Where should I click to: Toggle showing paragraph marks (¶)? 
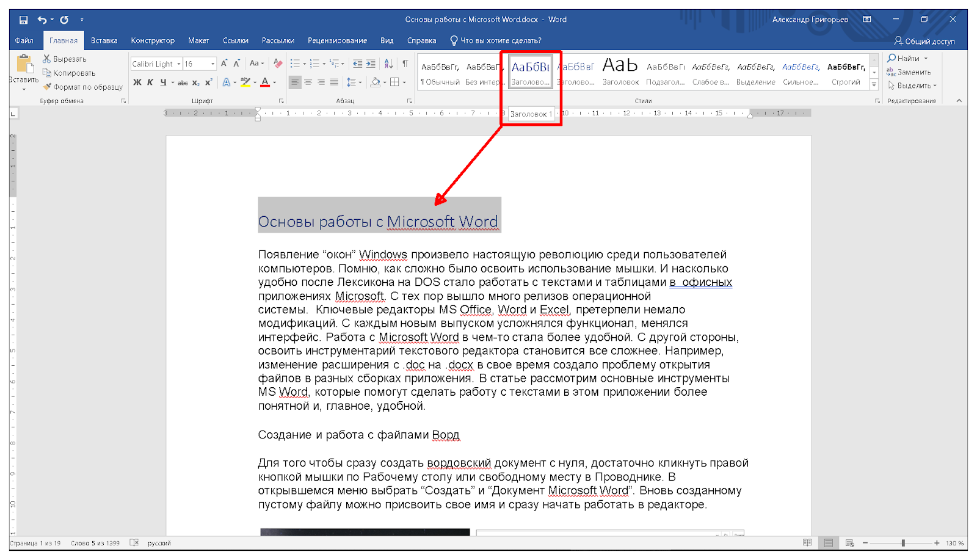click(405, 64)
